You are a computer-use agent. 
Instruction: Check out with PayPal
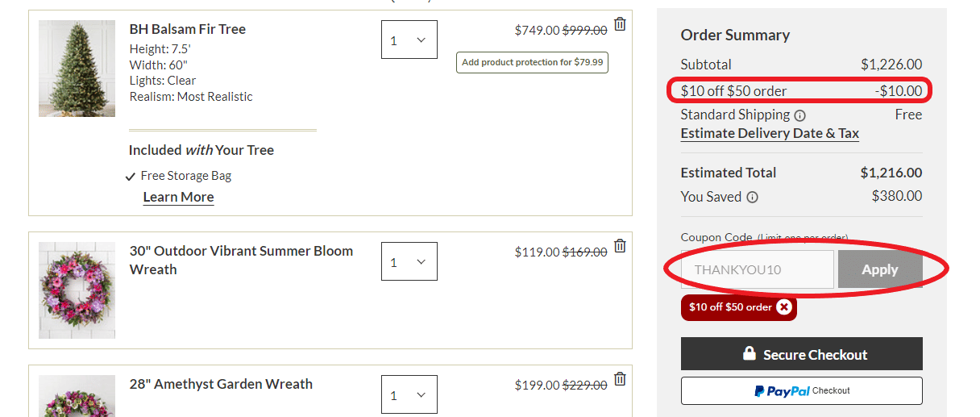coord(802,390)
